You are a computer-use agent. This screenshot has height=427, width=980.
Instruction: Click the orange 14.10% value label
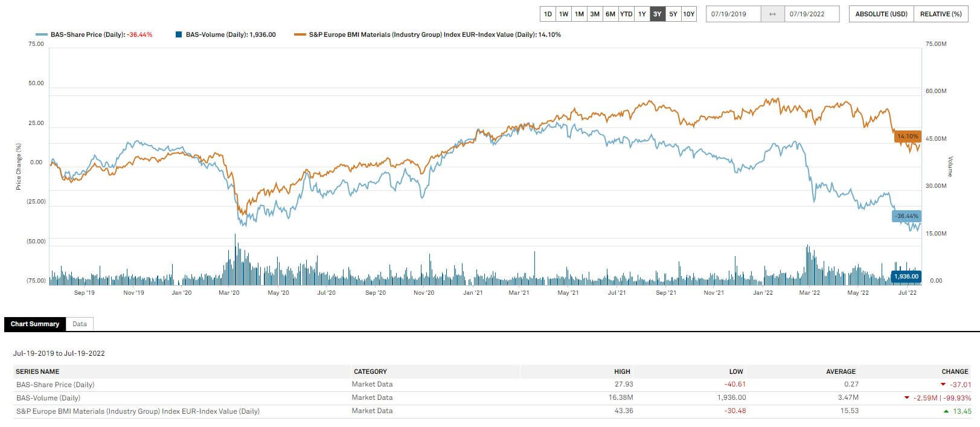tap(908, 136)
